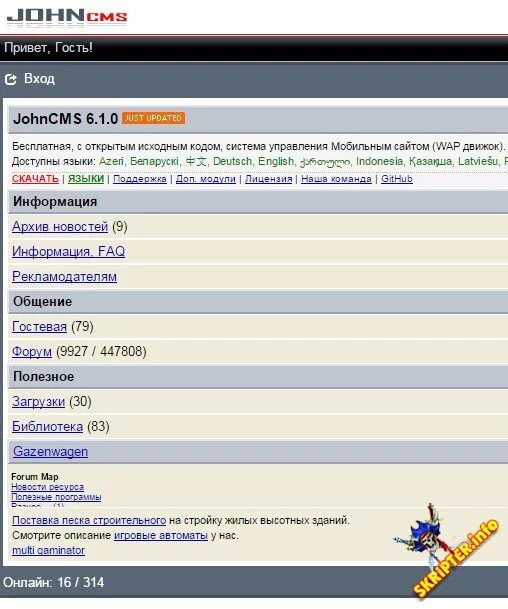Open Рекламодателям link
Image resolution: width=508 pixels, height=609 pixels.
click(64, 277)
